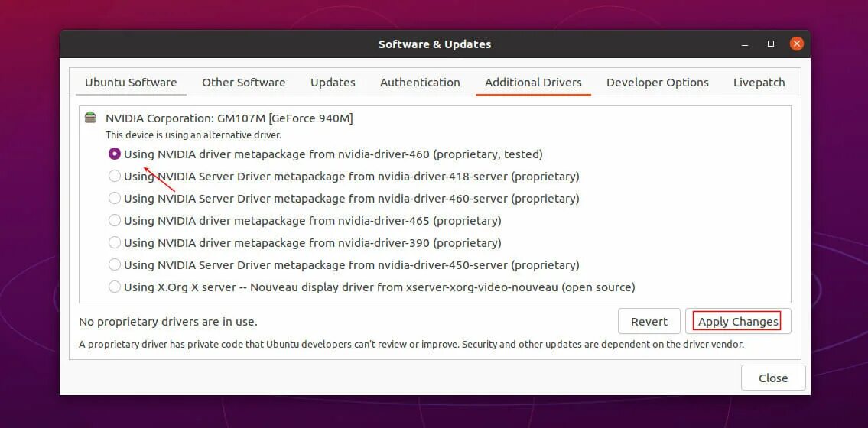The width and height of the screenshot is (868, 428).
Task: Go to the Updates tab
Action: click(333, 83)
